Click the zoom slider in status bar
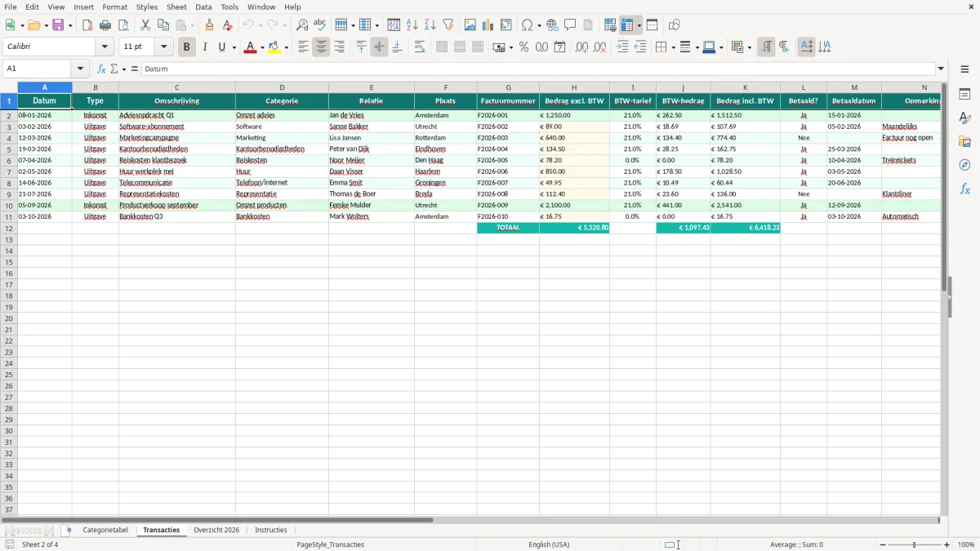This screenshot has height=551, width=980. click(915, 544)
